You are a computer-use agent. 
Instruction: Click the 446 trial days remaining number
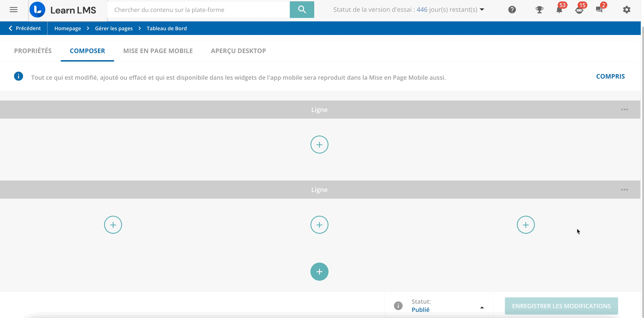point(422,10)
